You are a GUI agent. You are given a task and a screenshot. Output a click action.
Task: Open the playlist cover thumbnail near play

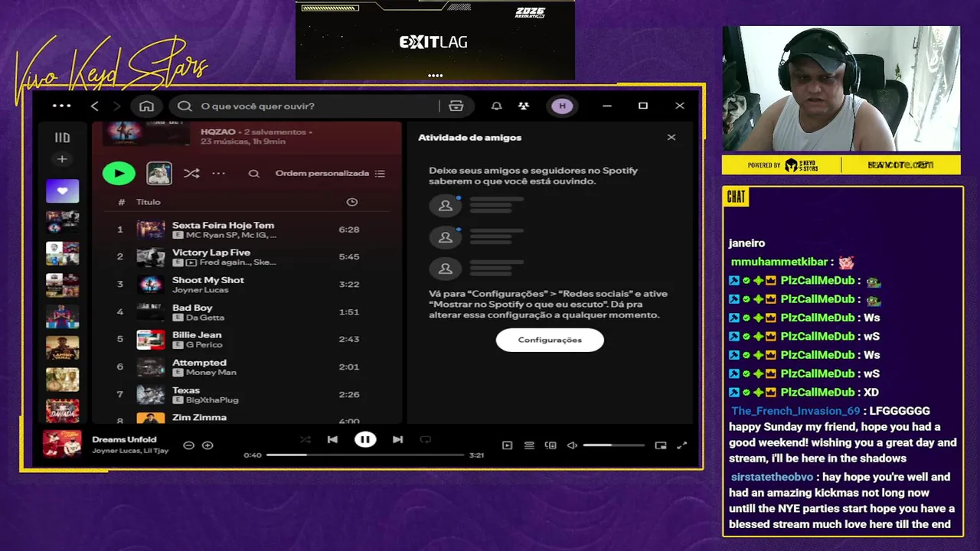point(159,174)
